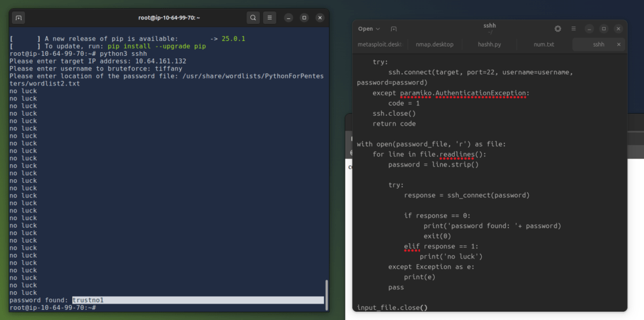
Task: Click the 'code = 1' line
Action: pyautogui.click(x=404, y=103)
